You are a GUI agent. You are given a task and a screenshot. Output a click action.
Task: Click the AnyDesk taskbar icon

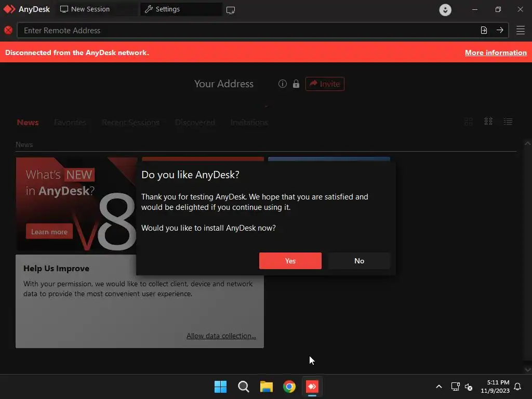pyautogui.click(x=312, y=387)
